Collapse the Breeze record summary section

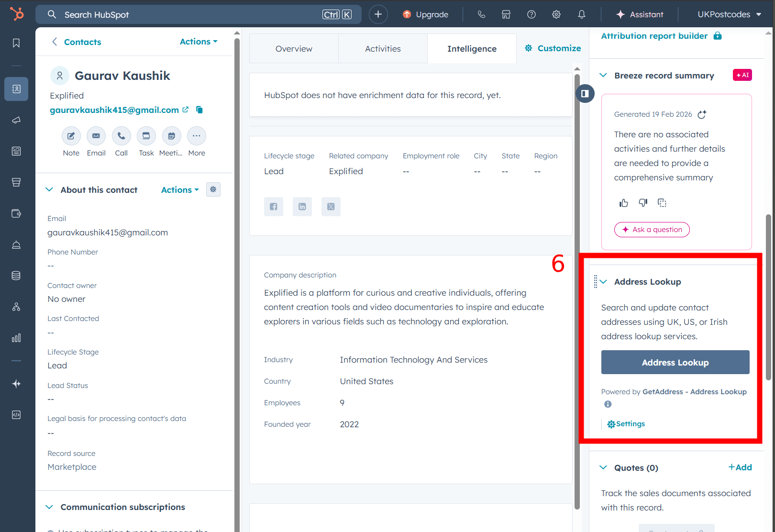coord(603,75)
